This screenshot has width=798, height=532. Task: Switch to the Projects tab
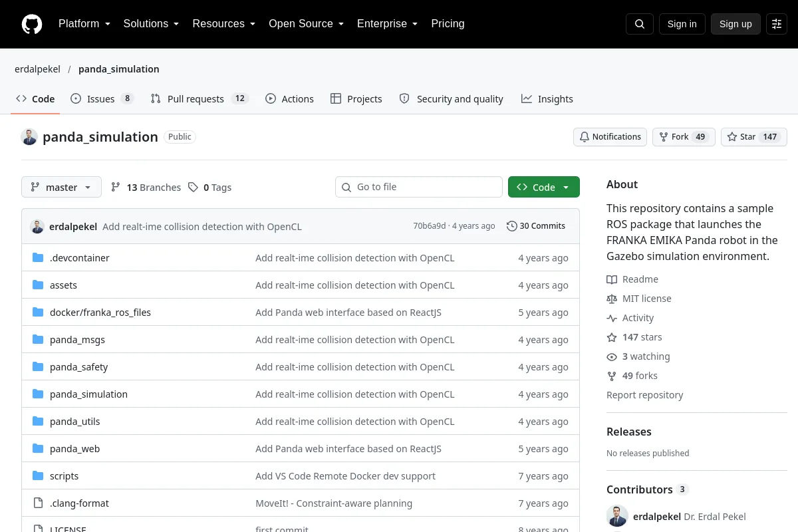[x=356, y=98]
